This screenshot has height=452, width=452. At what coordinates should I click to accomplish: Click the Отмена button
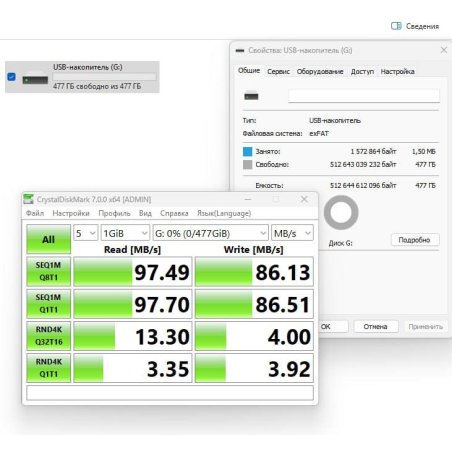click(376, 326)
